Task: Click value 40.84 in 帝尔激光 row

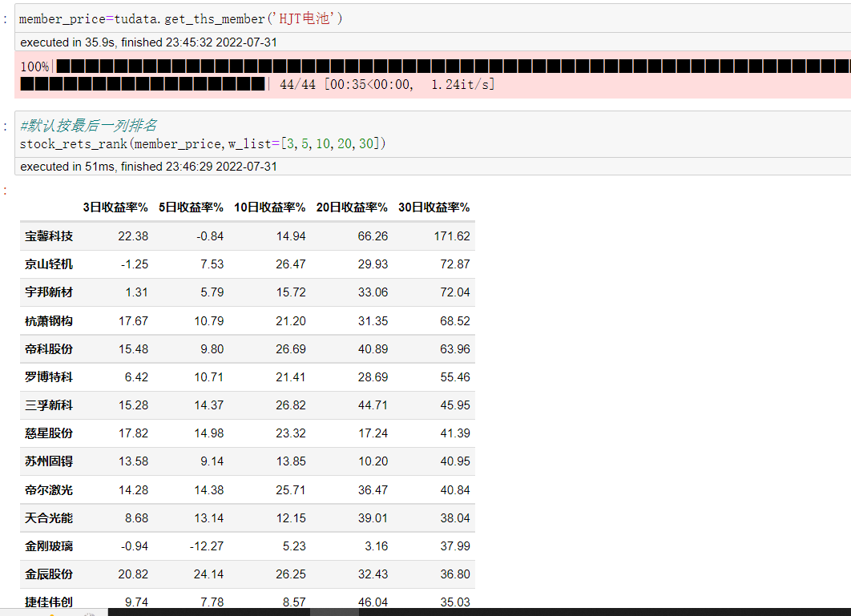Action: pyautogui.click(x=455, y=489)
